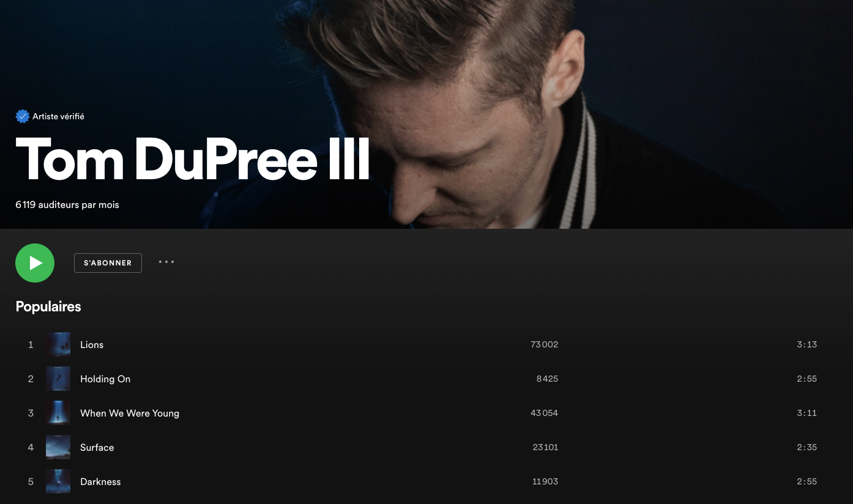Click the Surface track cover art

[x=58, y=447]
